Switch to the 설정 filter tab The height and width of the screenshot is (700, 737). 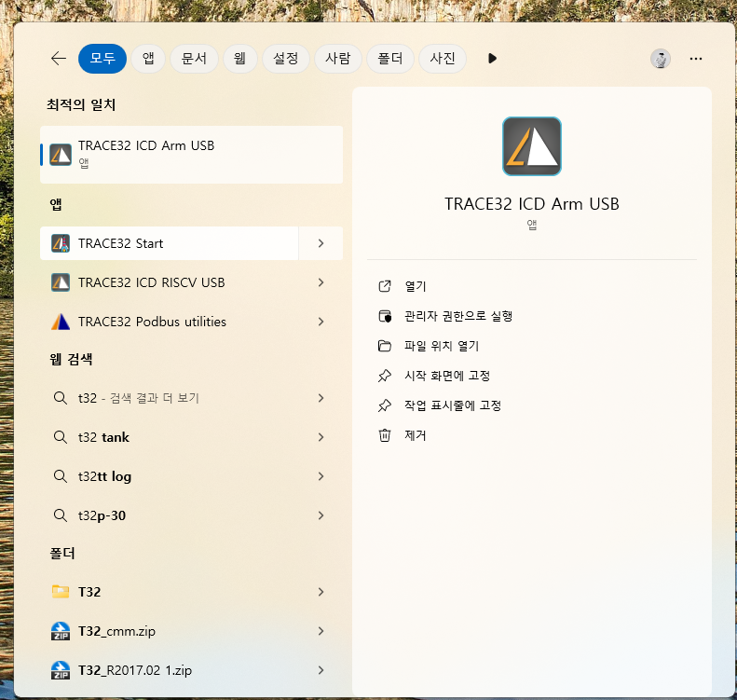pyautogui.click(x=285, y=59)
